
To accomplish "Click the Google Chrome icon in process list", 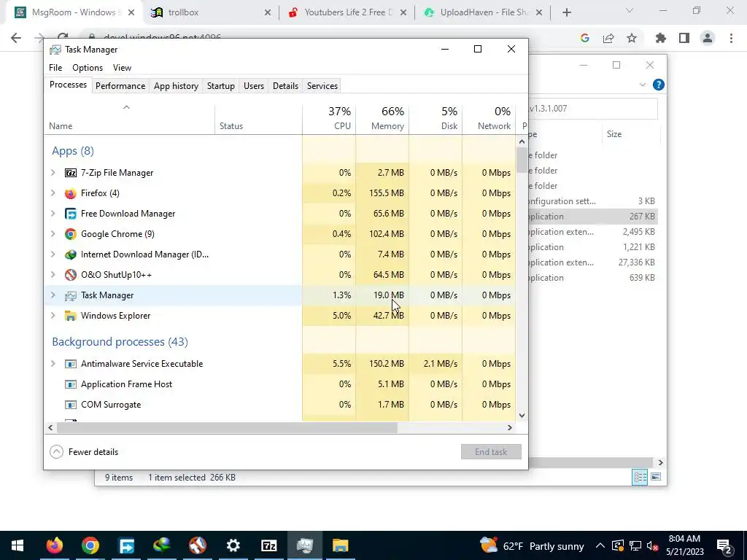I will click(71, 234).
